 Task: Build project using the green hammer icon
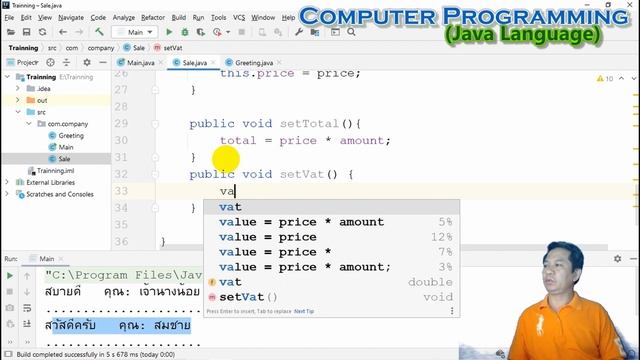coord(99,32)
